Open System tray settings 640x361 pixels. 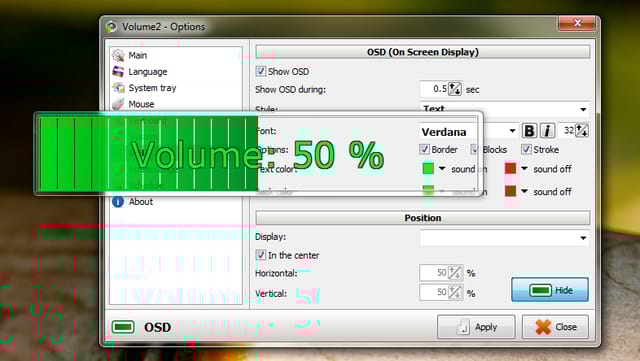[x=151, y=88]
